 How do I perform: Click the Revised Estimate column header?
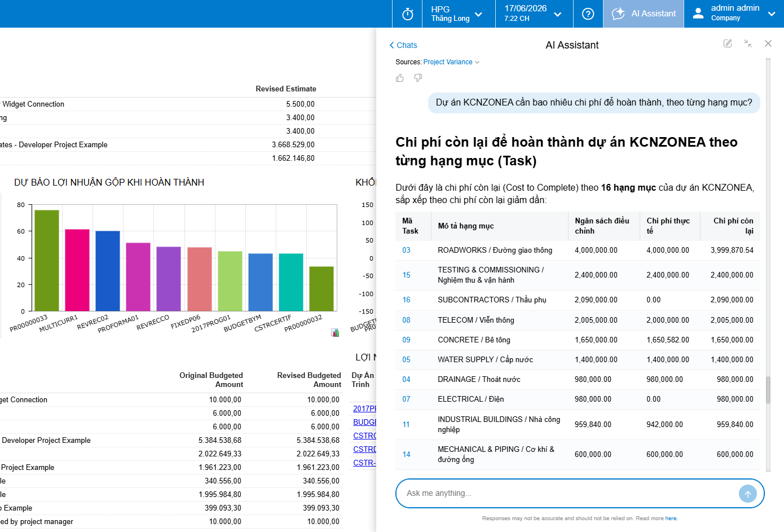click(x=286, y=89)
